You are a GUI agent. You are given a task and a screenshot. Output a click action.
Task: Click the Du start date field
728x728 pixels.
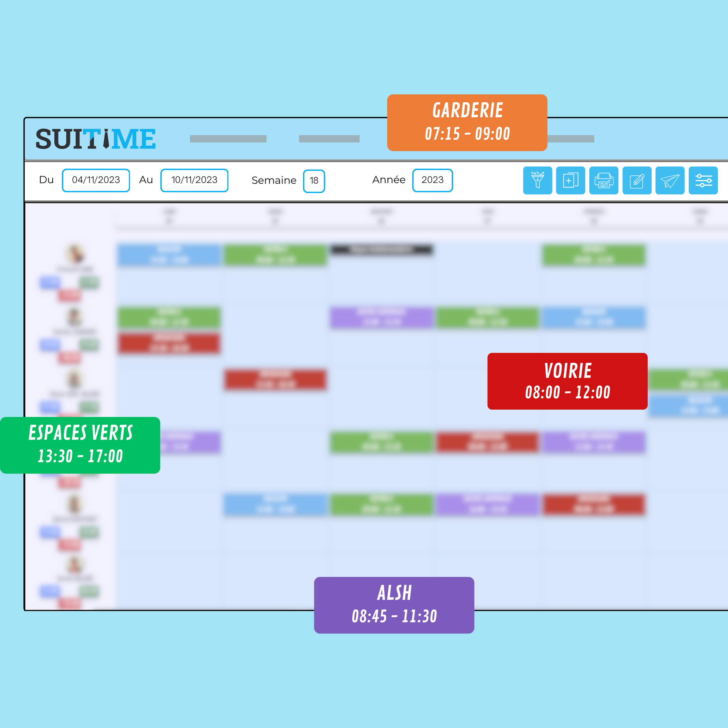point(96,180)
